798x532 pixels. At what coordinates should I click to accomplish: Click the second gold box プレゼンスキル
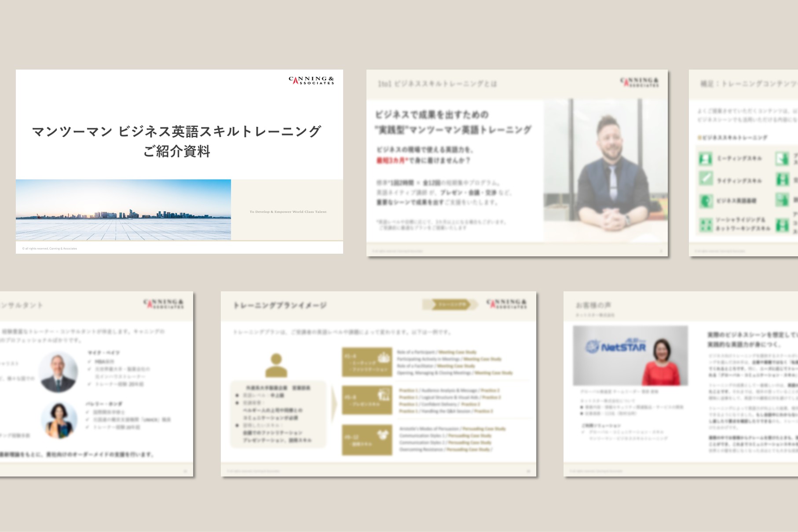(x=367, y=400)
